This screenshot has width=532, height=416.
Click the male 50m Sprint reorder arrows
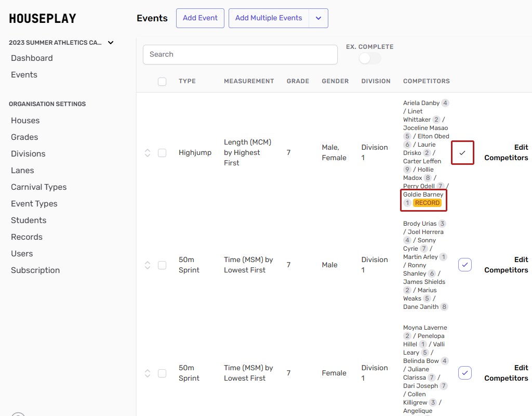148,265
